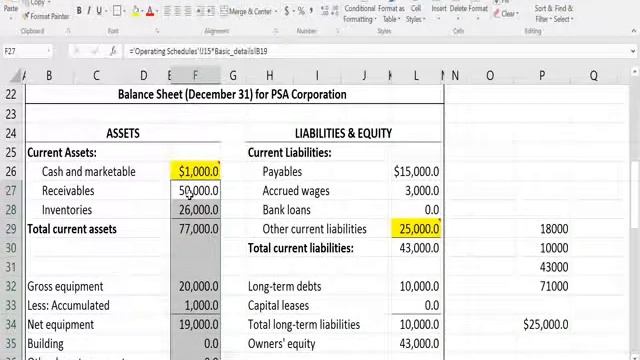Select Owners' equity value 43,000.0
Viewport: 640px width, 360px height.
pos(416,344)
